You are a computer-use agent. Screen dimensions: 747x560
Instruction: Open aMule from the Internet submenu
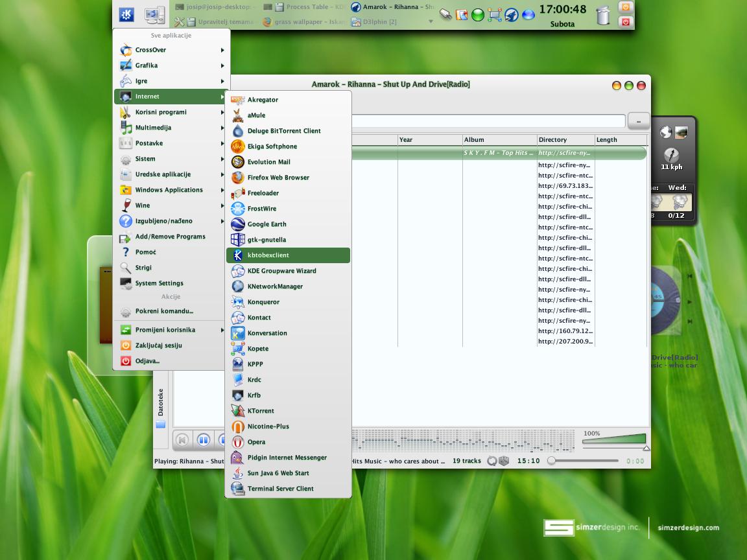pyautogui.click(x=288, y=115)
